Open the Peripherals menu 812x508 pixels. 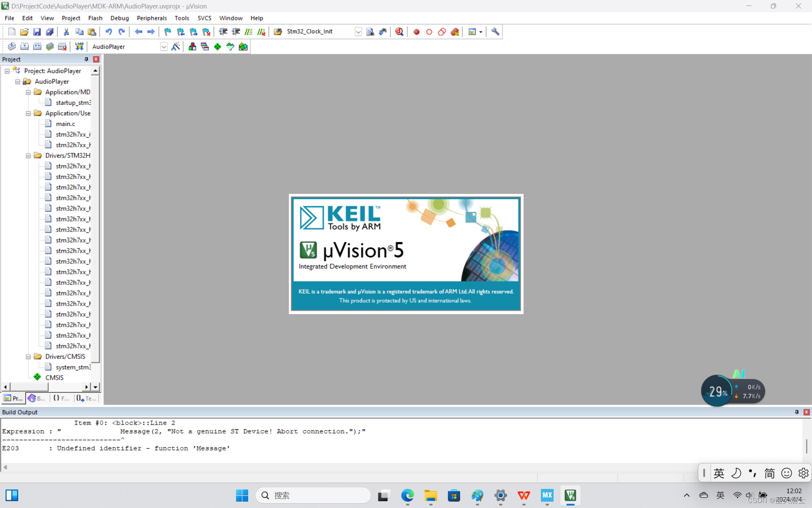tap(151, 18)
